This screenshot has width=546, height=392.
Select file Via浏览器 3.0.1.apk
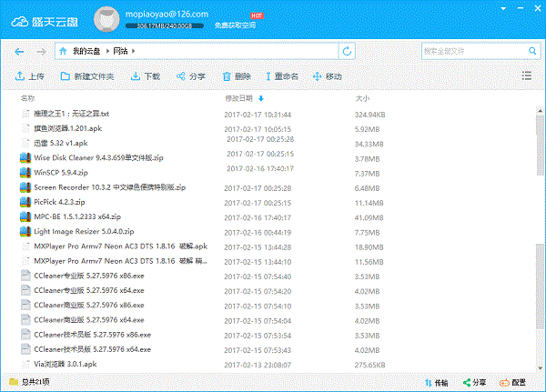(66, 364)
